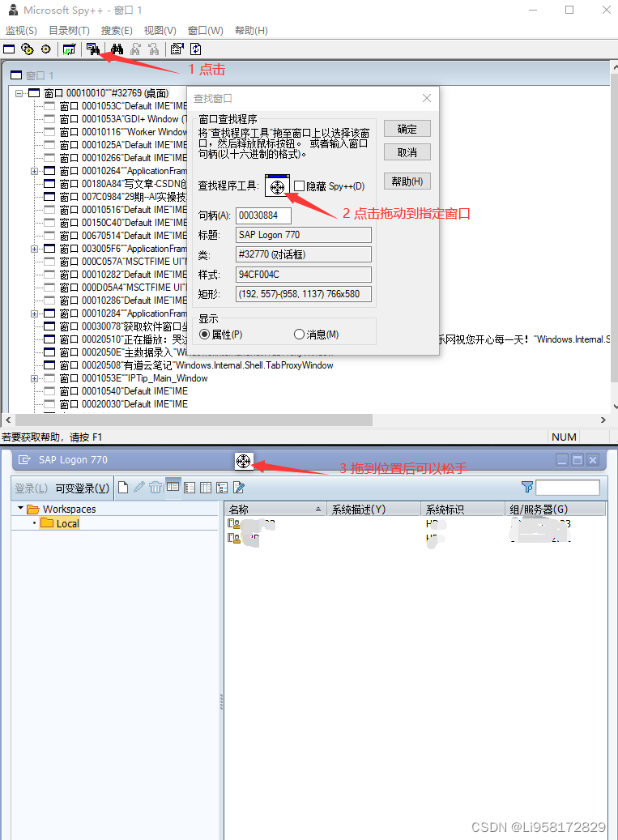Select the list view icon in SAP Logon

189,488
